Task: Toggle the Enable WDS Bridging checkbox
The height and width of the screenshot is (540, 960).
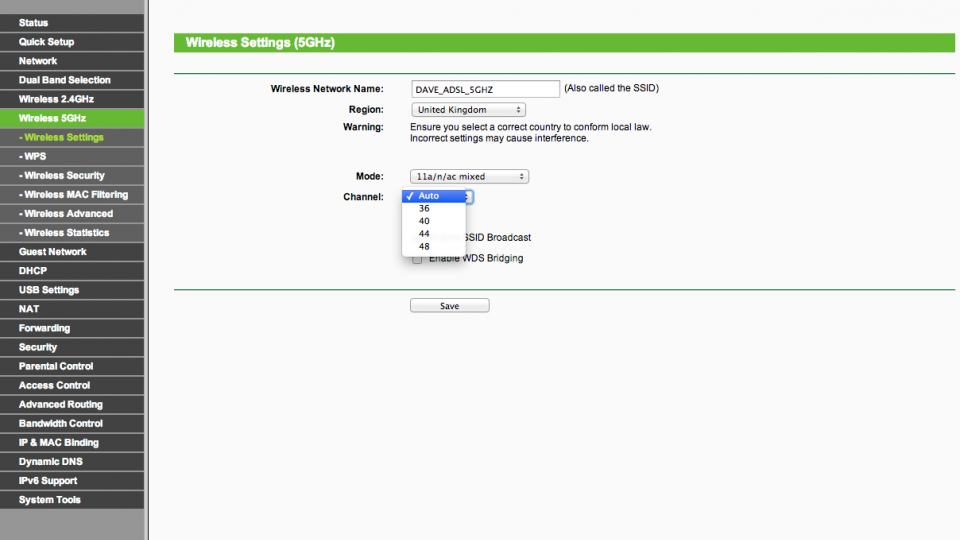Action: [x=417, y=259]
